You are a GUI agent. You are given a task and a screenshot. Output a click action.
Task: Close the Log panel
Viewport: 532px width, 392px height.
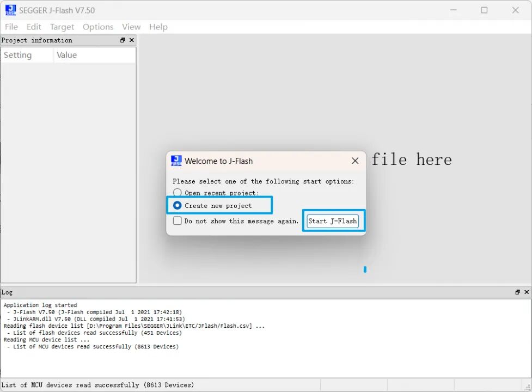pos(527,292)
